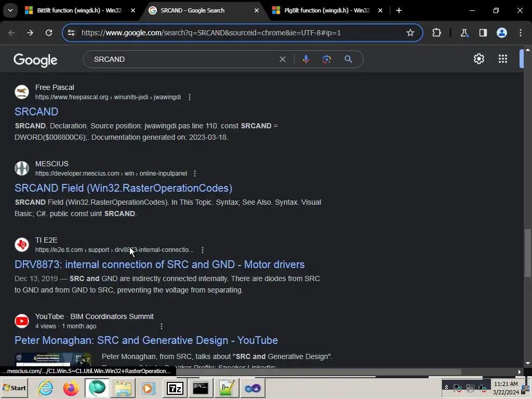Open DRV8873 internal connection result
This screenshot has width=532, height=399.
tap(159, 264)
